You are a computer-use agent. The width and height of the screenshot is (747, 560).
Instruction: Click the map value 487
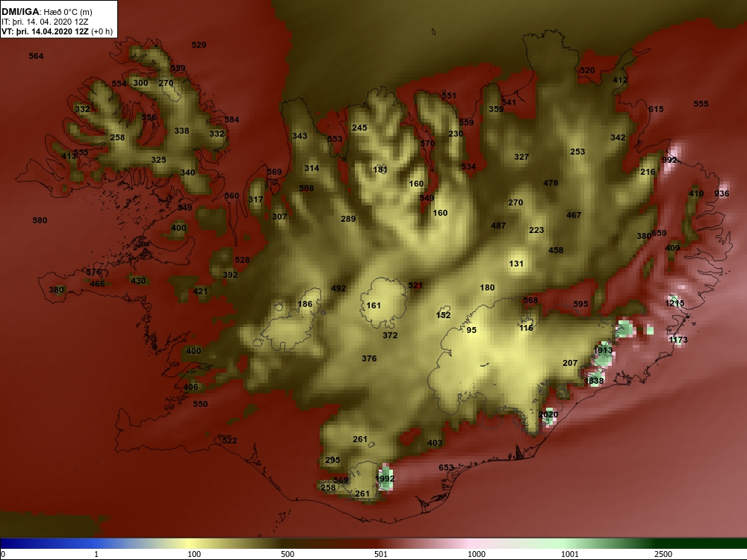point(498,225)
